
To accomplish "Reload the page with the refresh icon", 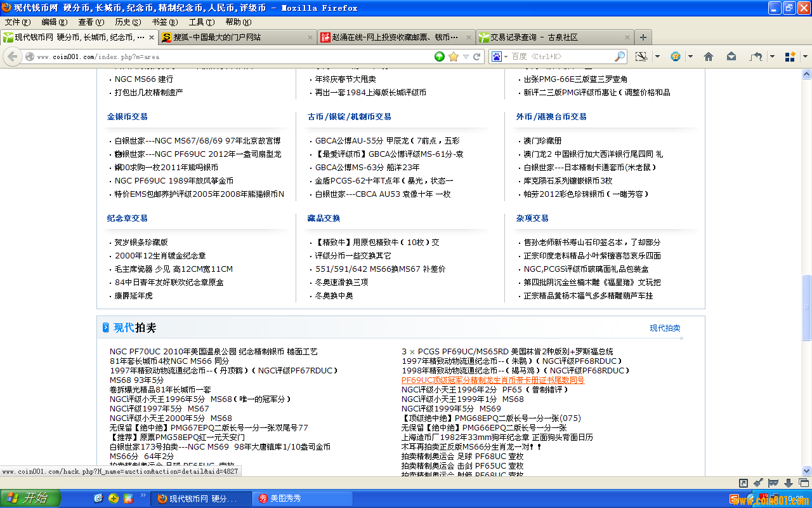I will [477, 57].
